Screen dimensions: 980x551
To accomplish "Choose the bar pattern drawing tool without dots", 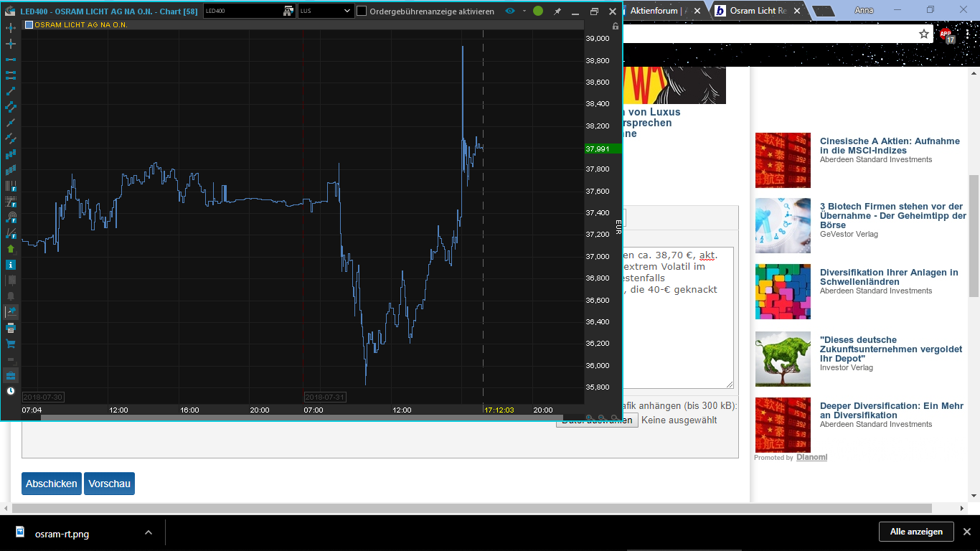I will (11, 154).
